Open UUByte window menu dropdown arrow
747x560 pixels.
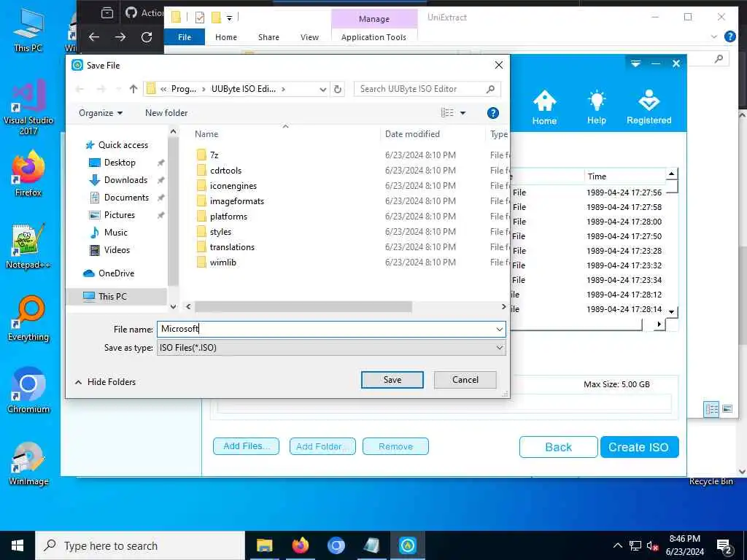(635, 63)
